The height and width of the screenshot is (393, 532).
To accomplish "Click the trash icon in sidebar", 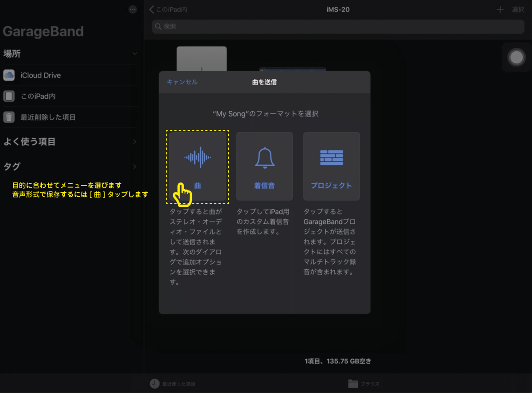I will pyautogui.click(x=9, y=117).
